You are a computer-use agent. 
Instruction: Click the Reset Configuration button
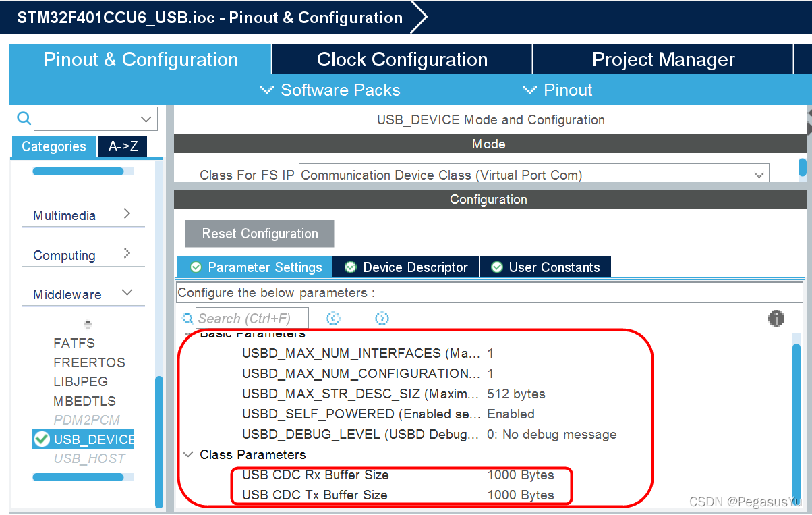tap(260, 234)
